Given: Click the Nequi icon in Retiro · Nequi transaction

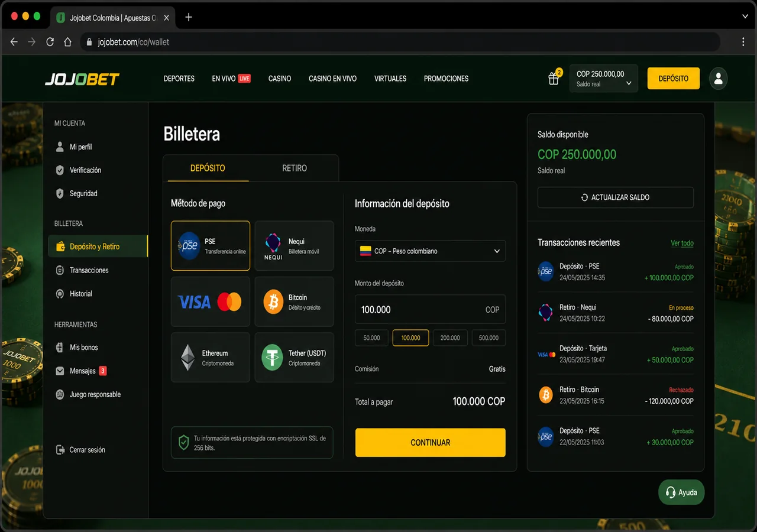Looking at the screenshot, I should [546, 313].
